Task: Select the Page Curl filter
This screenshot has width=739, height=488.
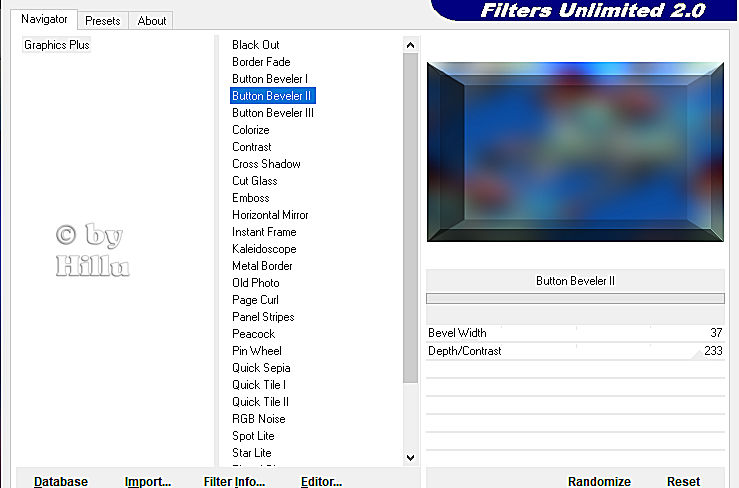Action: point(255,299)
